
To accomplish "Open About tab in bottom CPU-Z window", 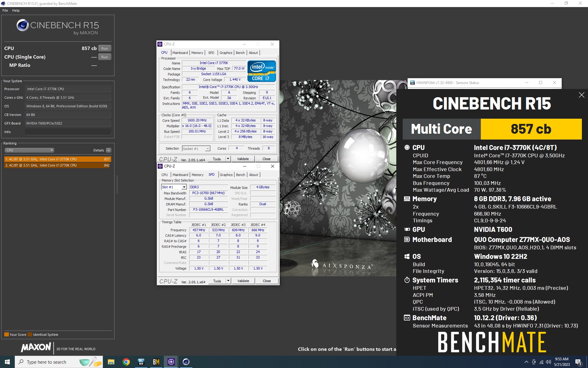I will pos(254,175).
